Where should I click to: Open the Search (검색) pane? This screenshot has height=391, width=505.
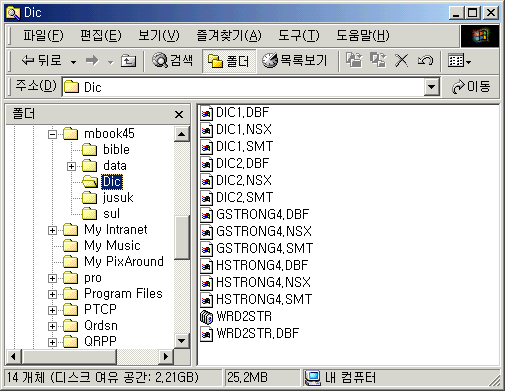tap(172, 61)
